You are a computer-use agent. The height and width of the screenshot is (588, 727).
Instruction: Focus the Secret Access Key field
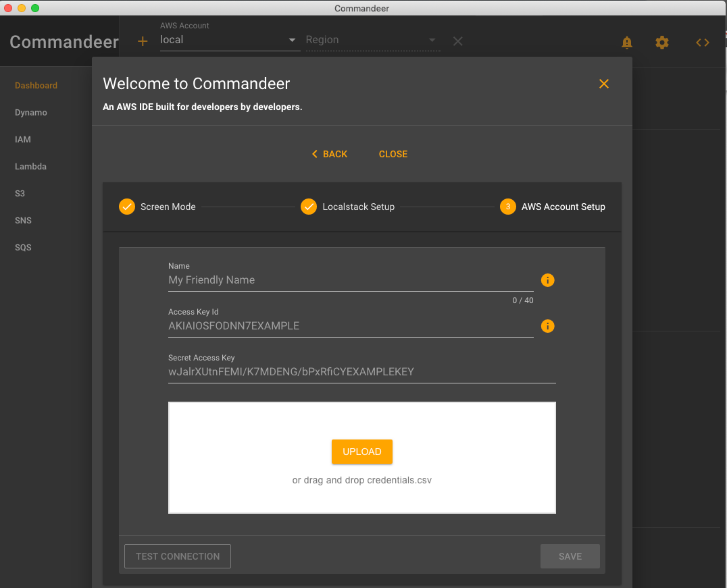(362, 371)
